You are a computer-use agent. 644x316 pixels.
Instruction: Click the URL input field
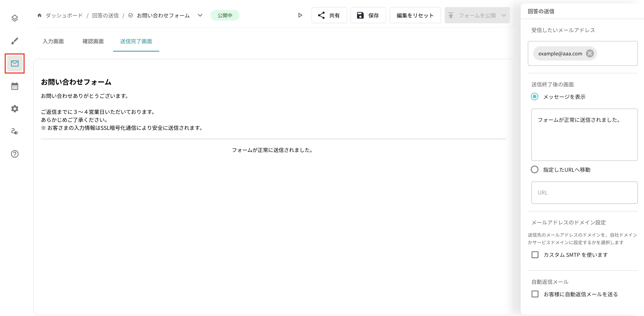pyautogui.click(x=584, y=193)
